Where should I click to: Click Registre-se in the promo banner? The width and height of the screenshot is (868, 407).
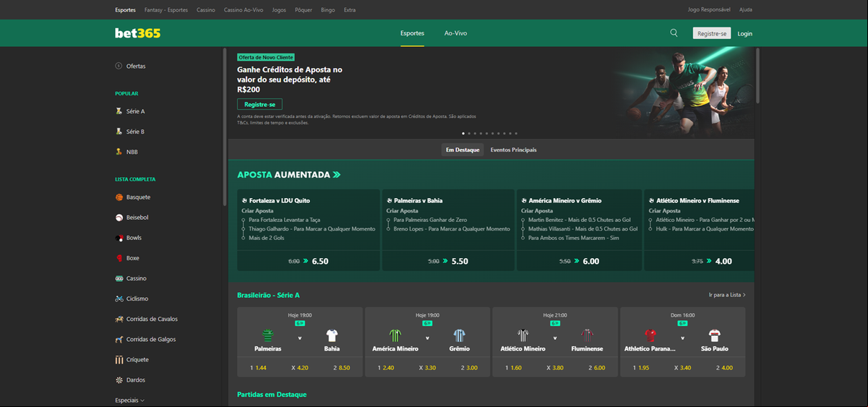coord(259,104)
